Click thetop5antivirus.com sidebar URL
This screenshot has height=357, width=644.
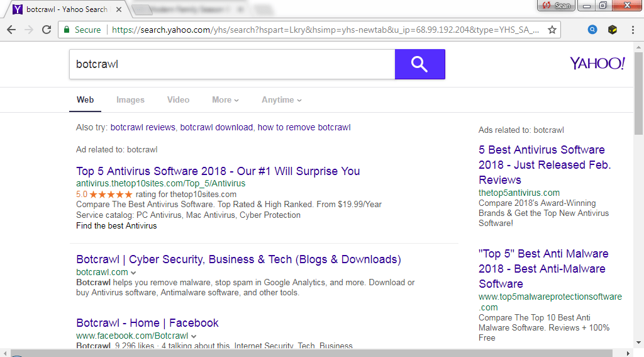tap(519, 193)
